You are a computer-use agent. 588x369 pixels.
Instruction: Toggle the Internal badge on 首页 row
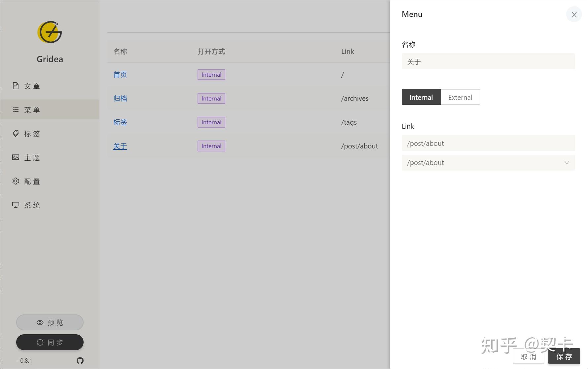pos(211,74)
